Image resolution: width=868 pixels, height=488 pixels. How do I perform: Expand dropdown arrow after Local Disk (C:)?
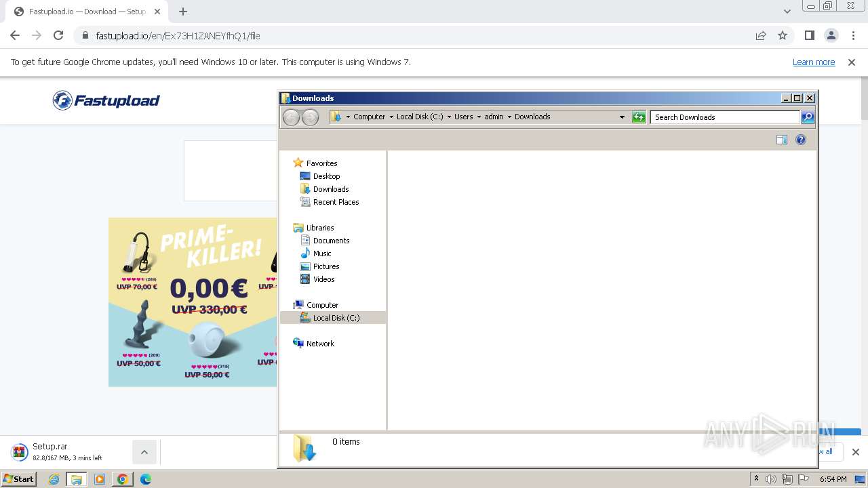(449, 117)
